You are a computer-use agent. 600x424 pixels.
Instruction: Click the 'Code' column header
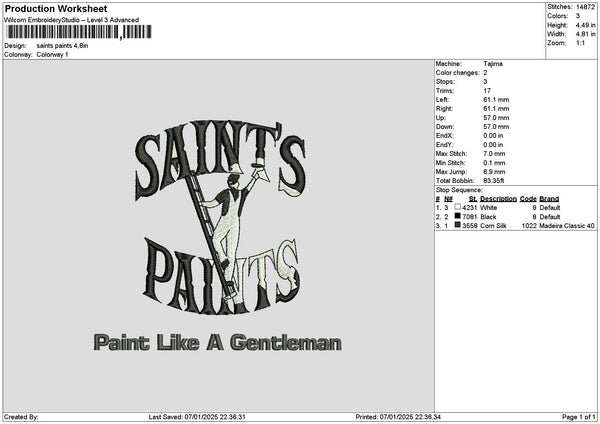click(x=528, y=199)
